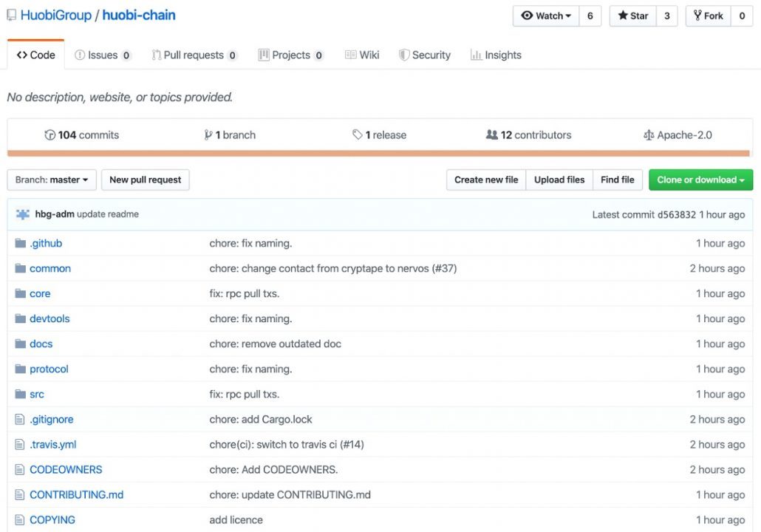Open the Branch: master dropdown
Viewport: 761px width, 532px height.
coord(52,180)
